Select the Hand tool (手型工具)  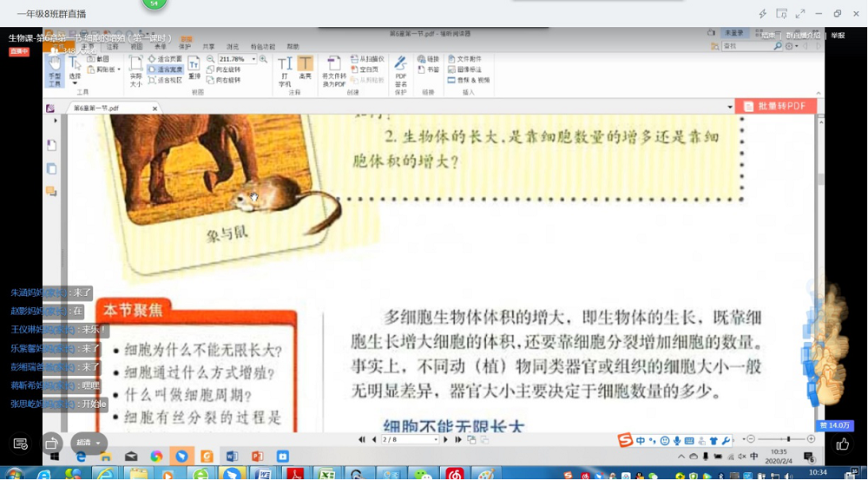click(54, 71)
